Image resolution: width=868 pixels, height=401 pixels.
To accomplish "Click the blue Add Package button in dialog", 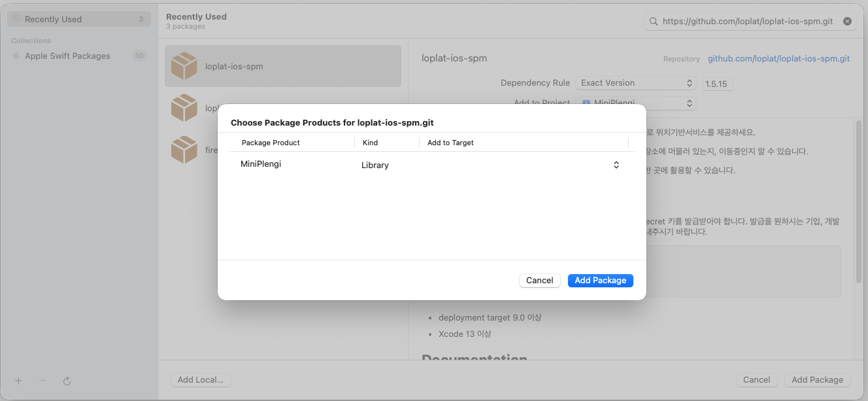I will tap(600, 280).
